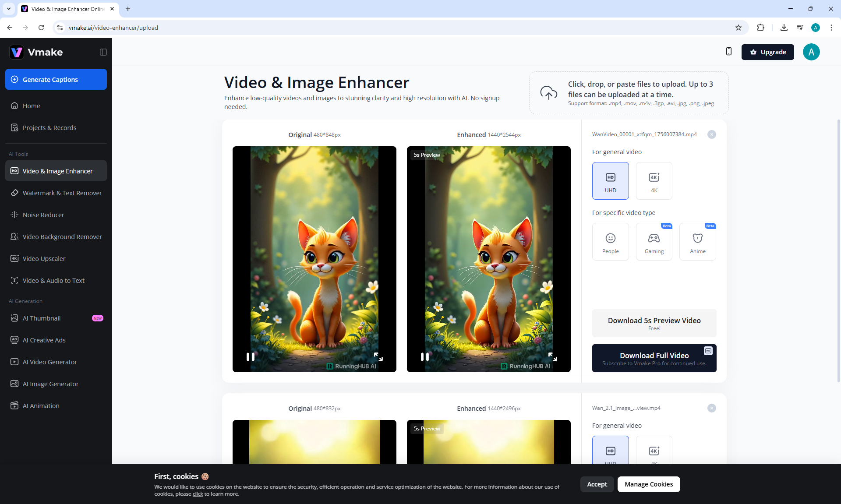
Task: Accept the cookies banner
Action: pos(597,484)
